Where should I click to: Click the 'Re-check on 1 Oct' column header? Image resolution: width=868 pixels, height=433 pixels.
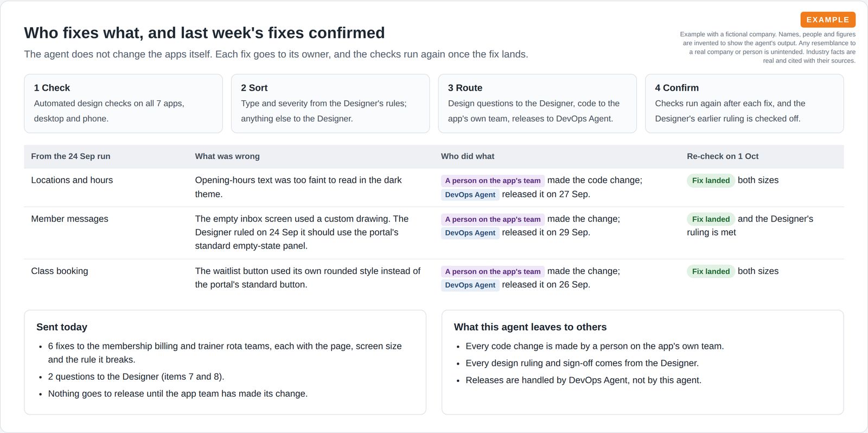tap(723, 156)
